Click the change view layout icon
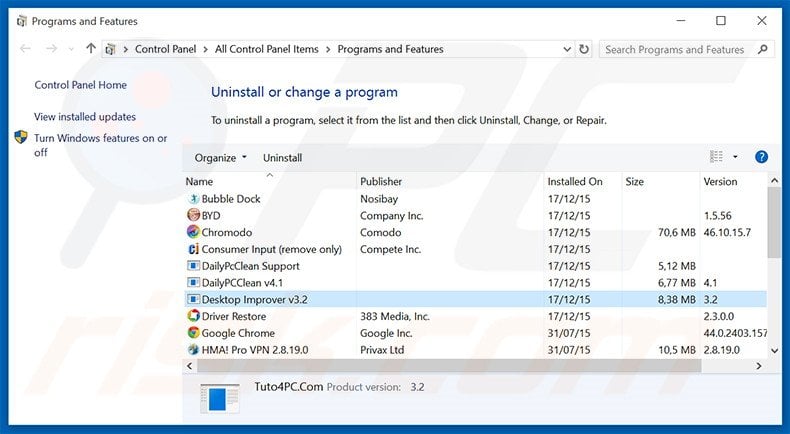The height and width of the screenshot is (434, 790). point(716,157)
